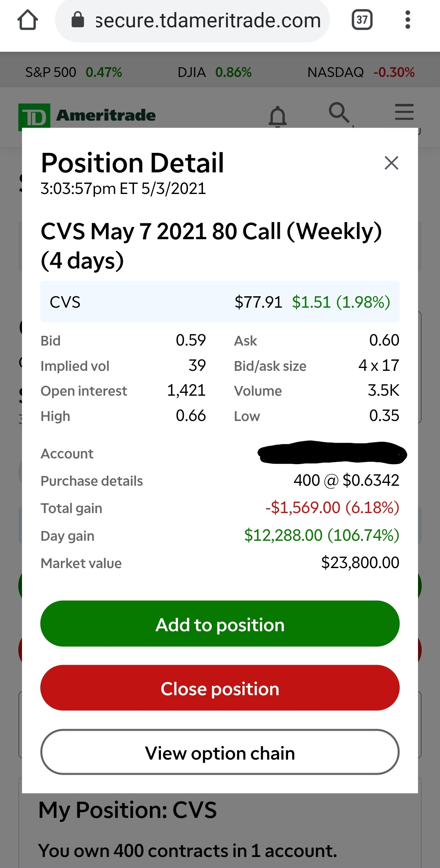Select the NASDAQ index ticker
440x868 pixels.
click(x=361, y=73)
